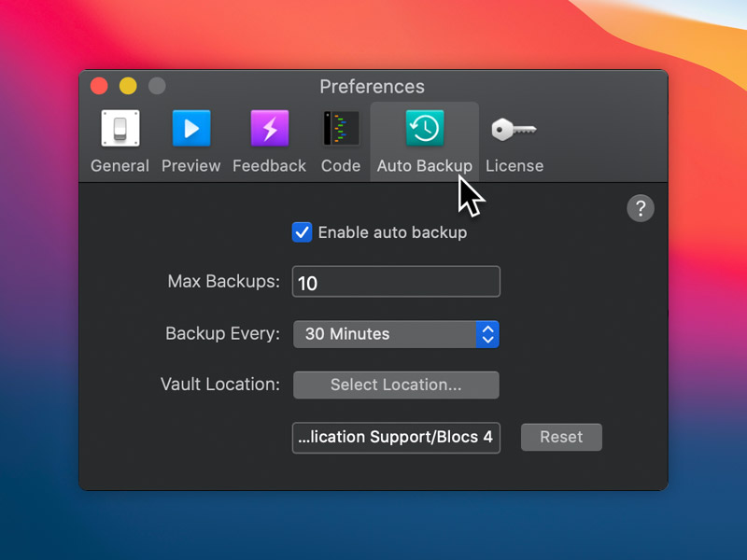Minimize Preferences using the yellow button
The width and height of the screenshot is (747, 560).
(128, 87)
